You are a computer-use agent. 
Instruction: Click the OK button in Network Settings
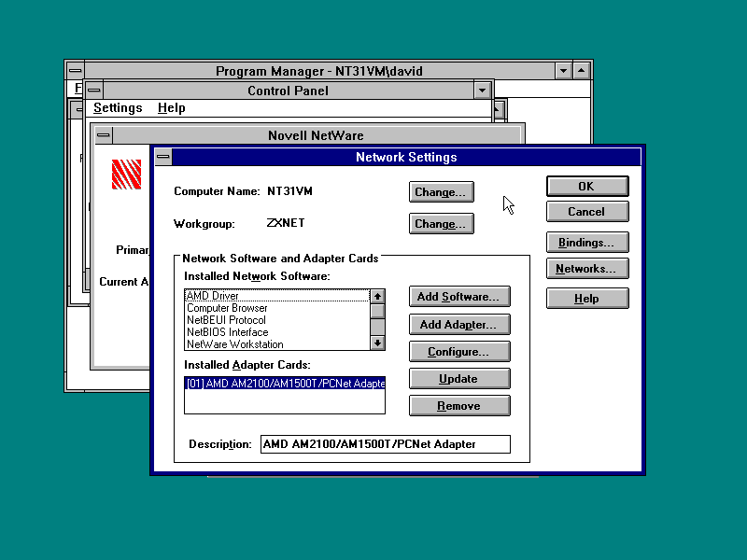point(587,186)
